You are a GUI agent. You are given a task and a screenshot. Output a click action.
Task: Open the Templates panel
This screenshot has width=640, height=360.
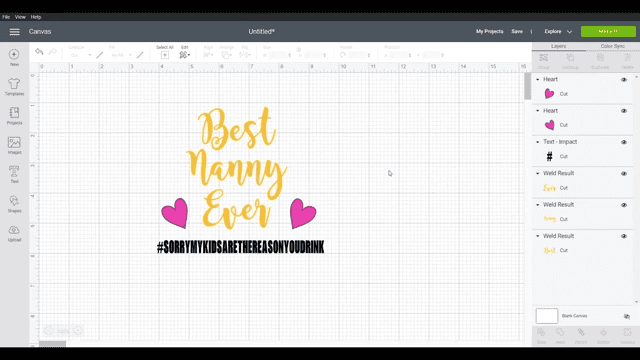[14, 84]
